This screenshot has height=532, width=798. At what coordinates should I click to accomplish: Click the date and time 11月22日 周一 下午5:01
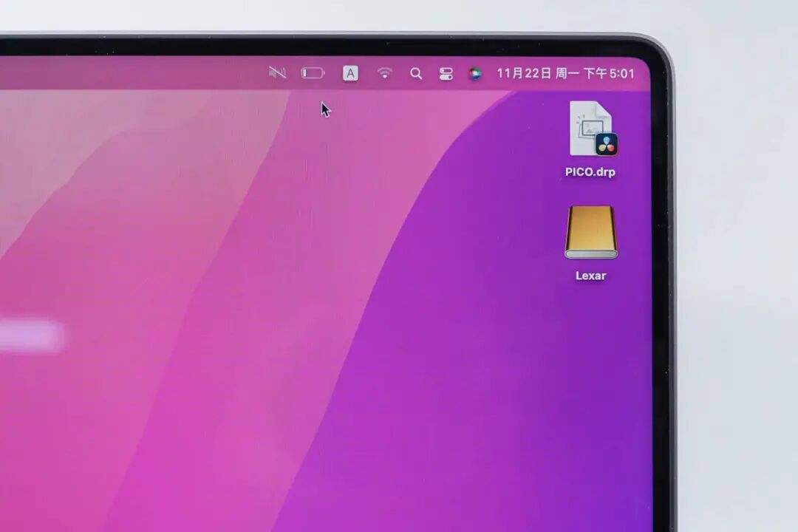tap(565, 73)
